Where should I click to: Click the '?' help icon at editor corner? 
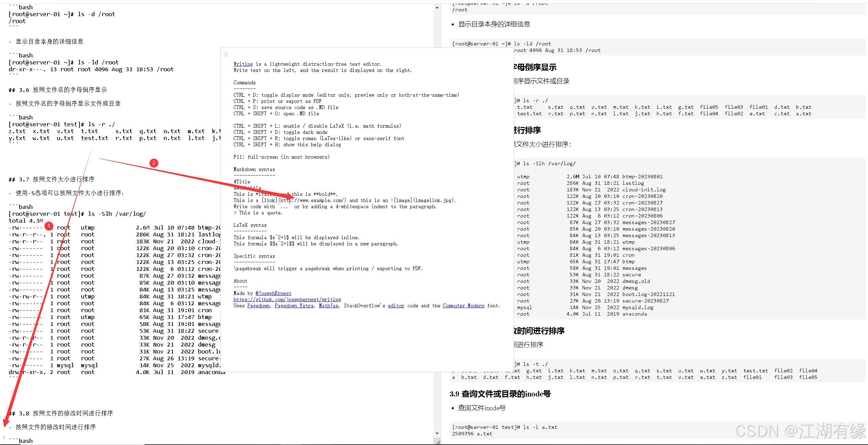pos(3,438)
